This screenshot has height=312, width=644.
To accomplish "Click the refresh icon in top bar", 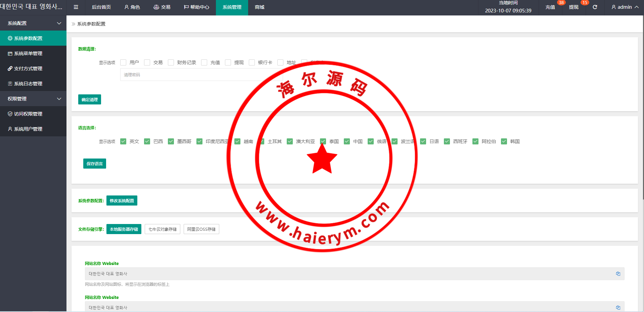I will 595,7.
